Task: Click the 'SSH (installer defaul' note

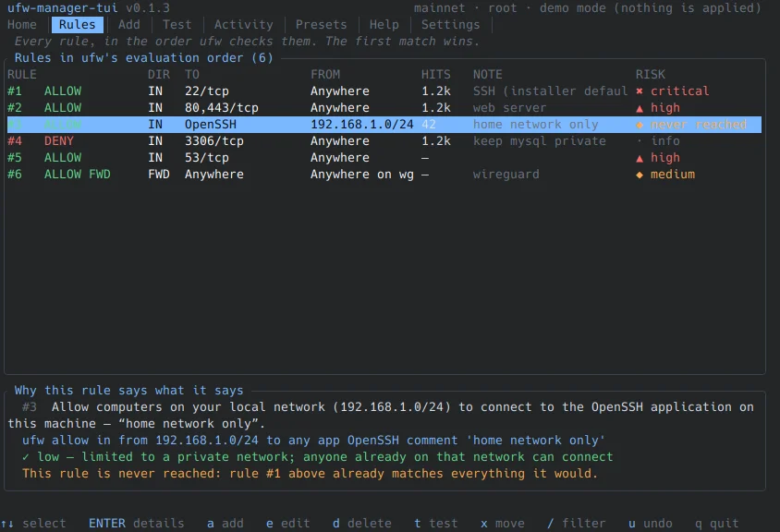Action: tap(550, 91)
